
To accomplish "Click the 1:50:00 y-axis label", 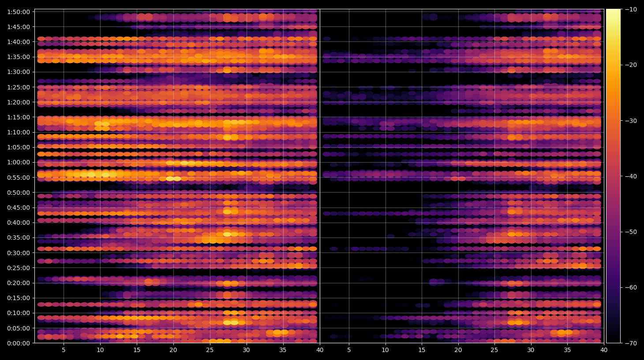I will (x=19, y=12).
